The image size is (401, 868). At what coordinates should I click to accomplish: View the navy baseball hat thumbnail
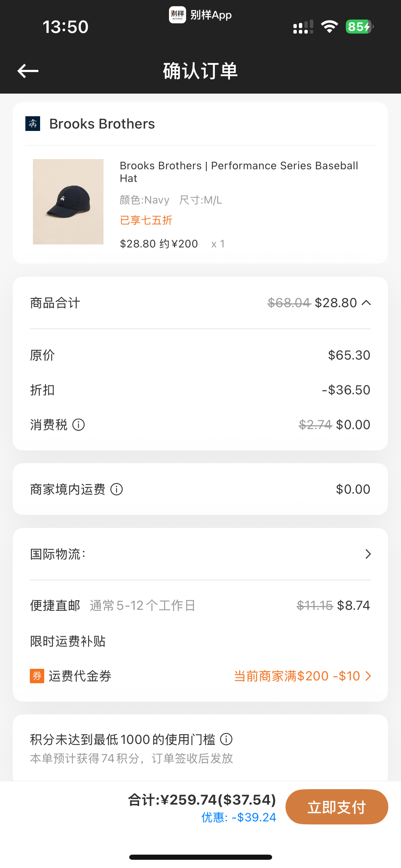(68, 202)
